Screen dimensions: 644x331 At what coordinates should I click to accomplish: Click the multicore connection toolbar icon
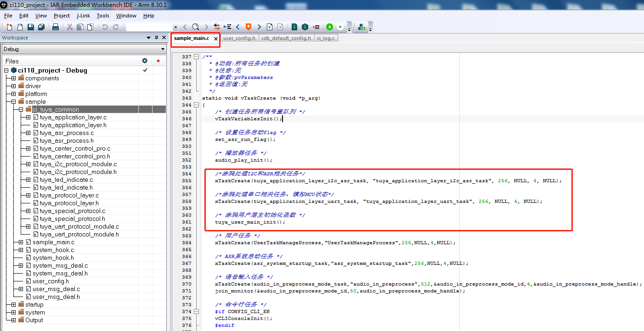tap(362, 27)
